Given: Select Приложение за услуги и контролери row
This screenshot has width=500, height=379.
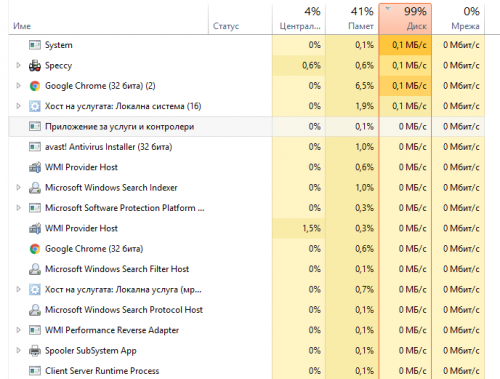Looking at the screenshot, I should coord(247,127).
